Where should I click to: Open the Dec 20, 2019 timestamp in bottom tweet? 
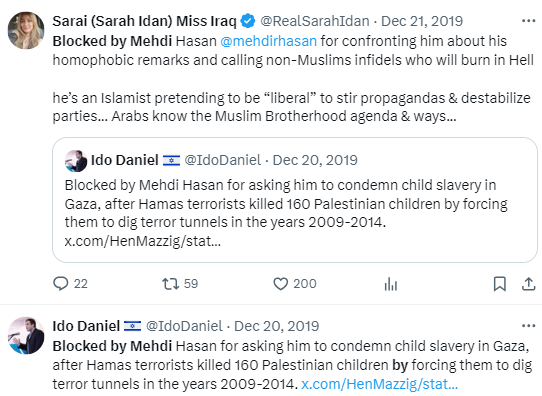(x=277, y=326)
